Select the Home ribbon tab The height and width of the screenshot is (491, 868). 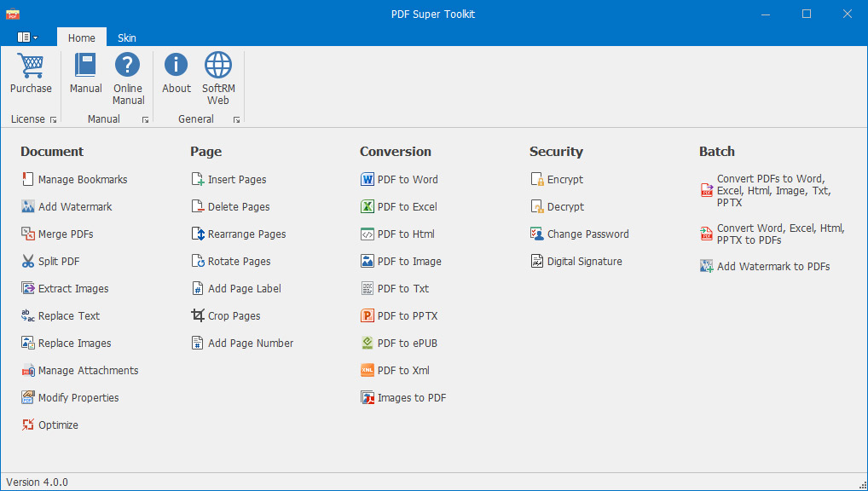tap(81, 38)
